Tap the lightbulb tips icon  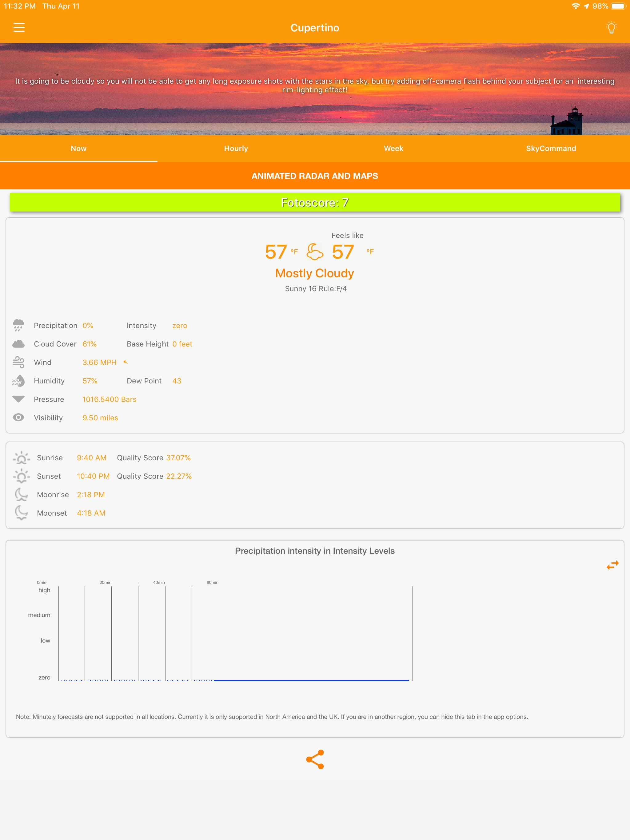(x=611, y=27)
